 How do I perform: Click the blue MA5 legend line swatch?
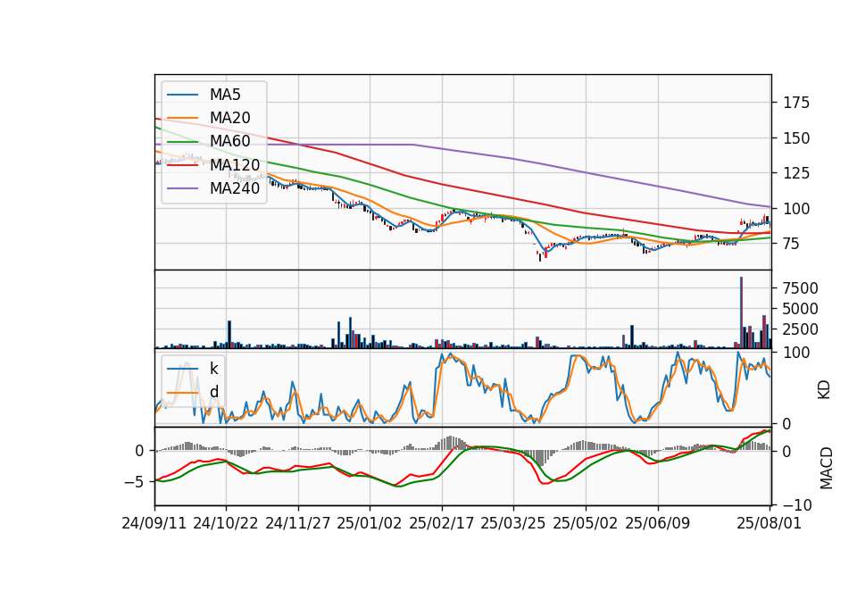tap(182, 95)
